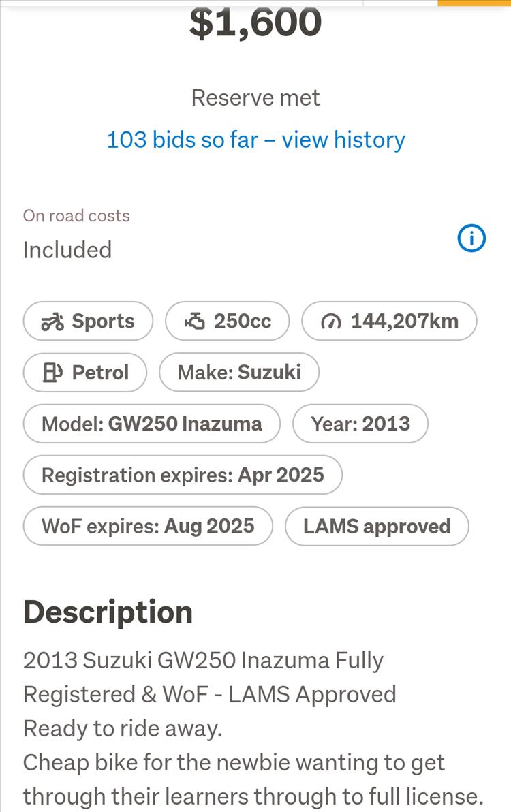Image resolution: width=511 pixels, height=812 pixels.
Task: Select the 250cc engine size chip
Action: click(x=228, y=321)
